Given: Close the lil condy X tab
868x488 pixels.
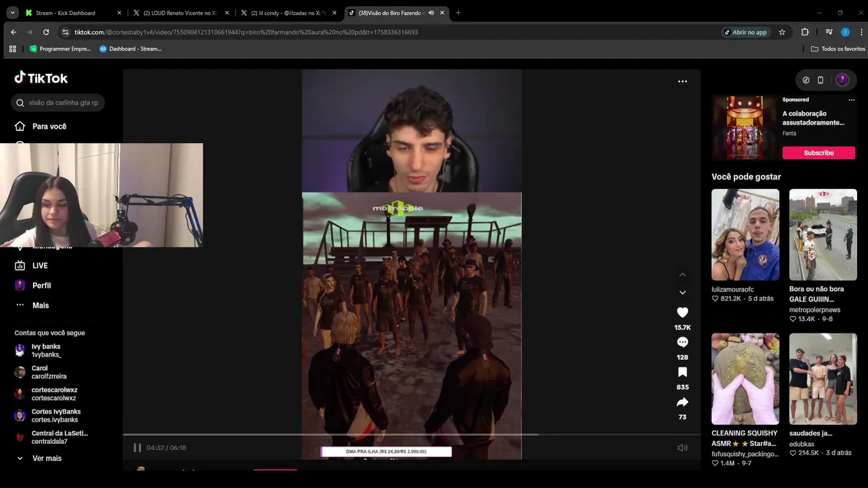Looking at the screenshot, I should point(334,13).
